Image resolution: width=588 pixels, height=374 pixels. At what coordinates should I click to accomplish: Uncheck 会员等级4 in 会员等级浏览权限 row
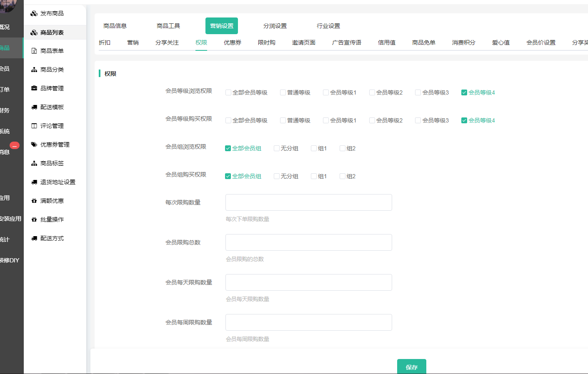click(x=464, y=92)
